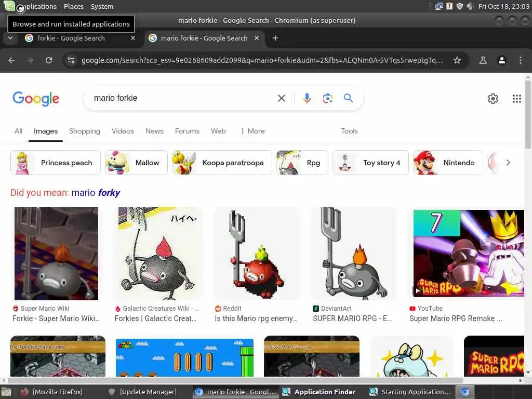This screenshot has width=532, height=399.
Task: Open Google quick settings gear
Action: click(x=493, y=98)
